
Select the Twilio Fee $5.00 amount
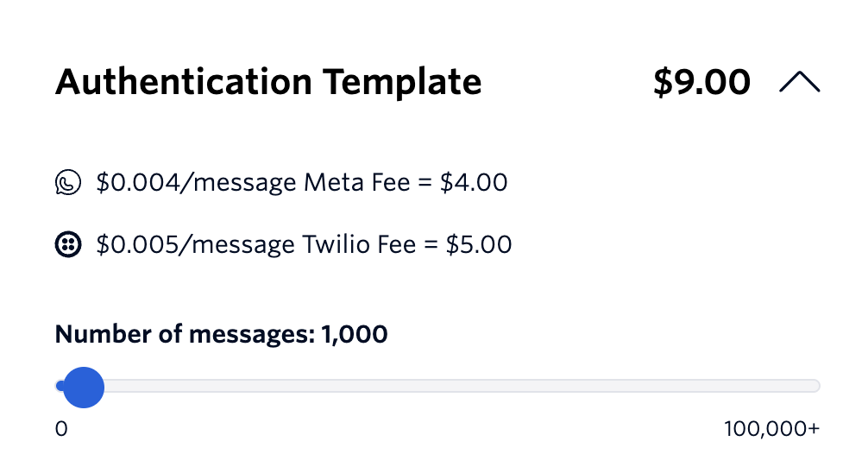(479, 245)
